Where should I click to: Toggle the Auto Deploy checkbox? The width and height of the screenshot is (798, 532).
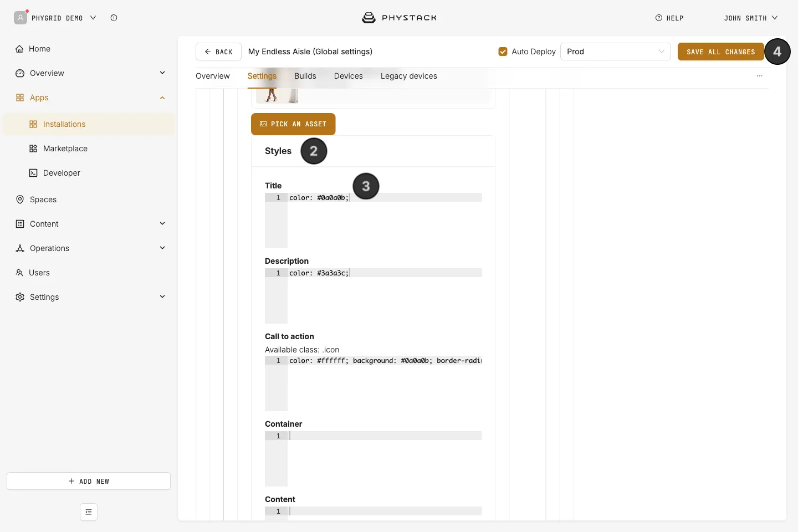[x=503, y=52]
